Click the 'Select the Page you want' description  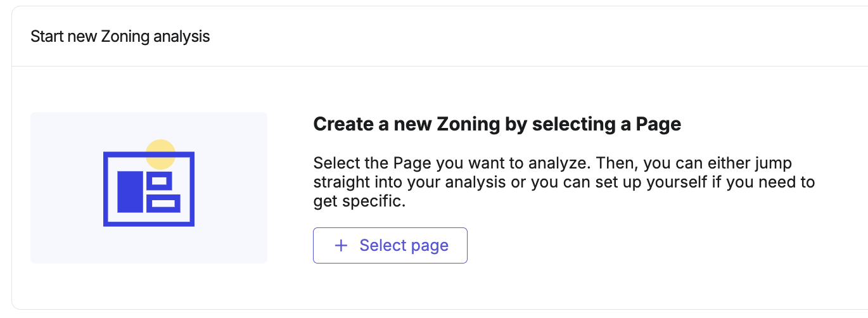(564, 183)
